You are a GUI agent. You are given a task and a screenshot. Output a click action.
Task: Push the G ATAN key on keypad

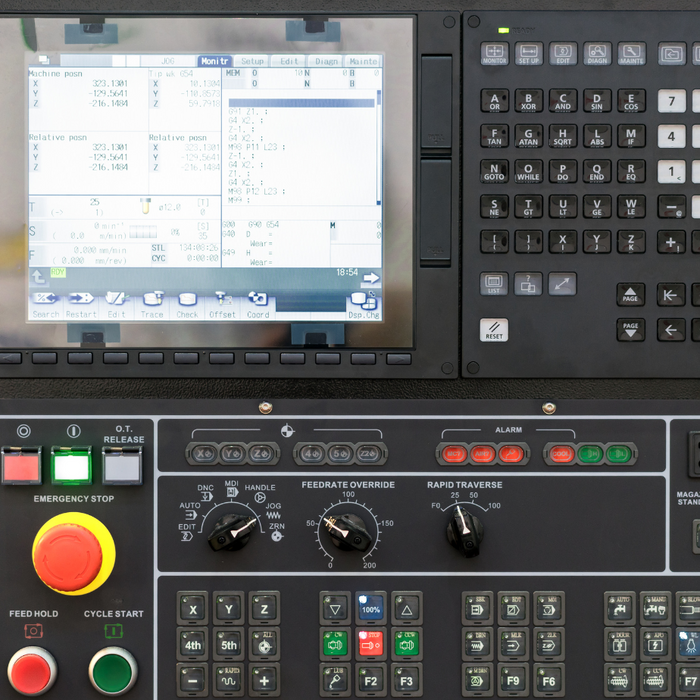[529, 137]
